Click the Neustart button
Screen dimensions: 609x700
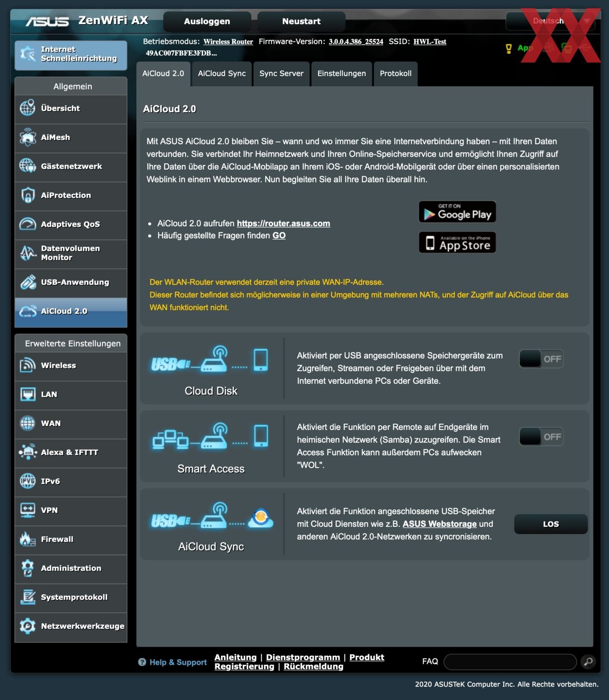(x=301, y=21)
